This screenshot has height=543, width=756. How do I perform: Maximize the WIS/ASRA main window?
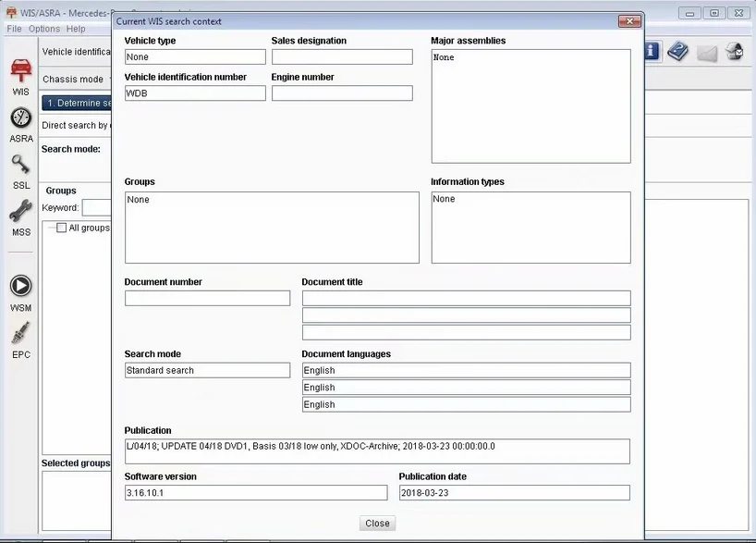click(714, 13)
